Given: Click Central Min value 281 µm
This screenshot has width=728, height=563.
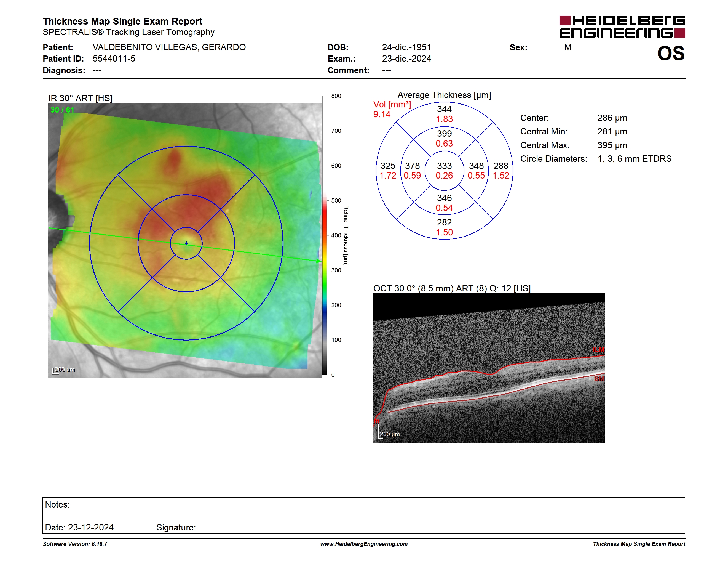Looking at the screenshot, I should [612, 132].
